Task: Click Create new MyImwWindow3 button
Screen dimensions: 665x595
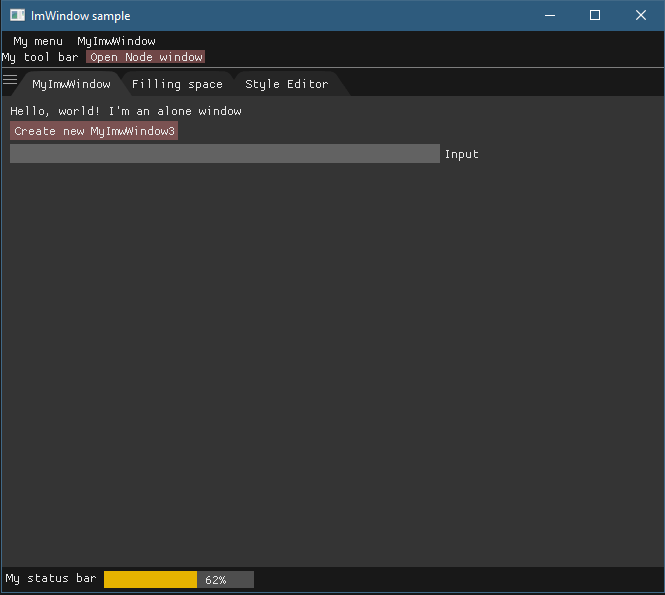Action: (x=94, y=131)
